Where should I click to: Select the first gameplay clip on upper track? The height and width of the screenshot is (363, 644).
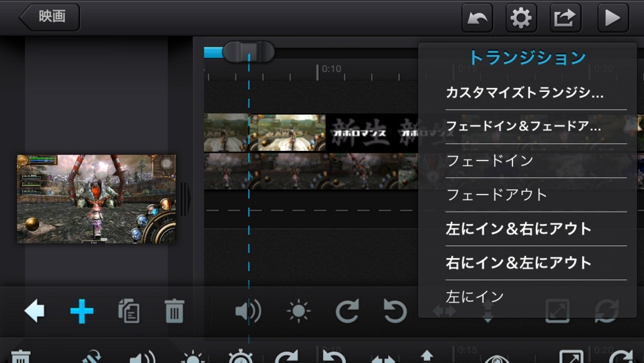pyautogui.click(x=226, y=132)
